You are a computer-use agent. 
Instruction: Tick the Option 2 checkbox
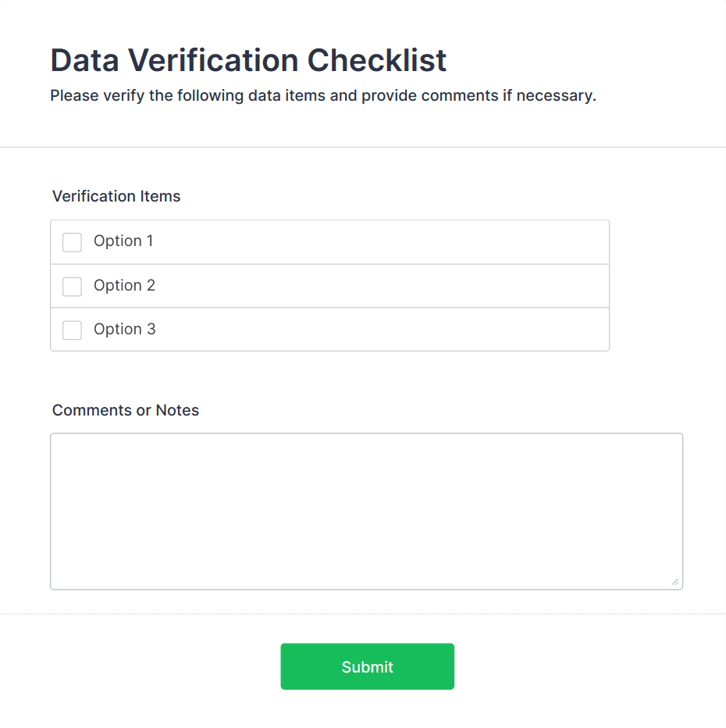pos(72,287)
